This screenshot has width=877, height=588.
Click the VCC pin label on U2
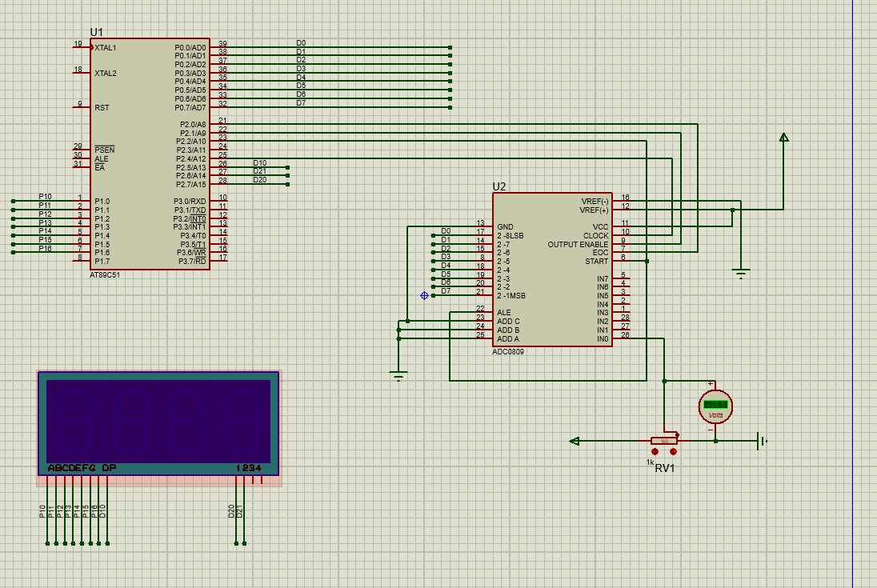point(600,227)
